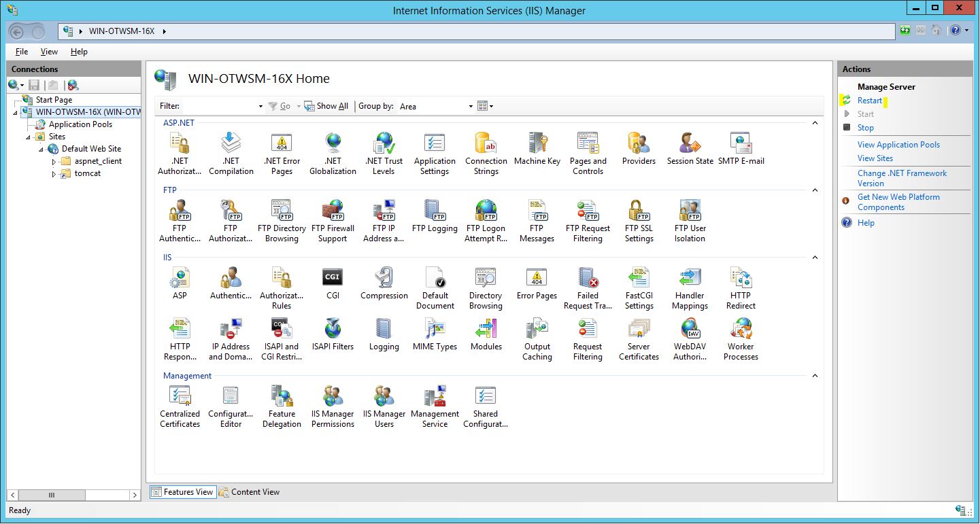The width and height of the screenshot is (980, 524).
Task: Click Help link in Actions pane
Action: 866,223
